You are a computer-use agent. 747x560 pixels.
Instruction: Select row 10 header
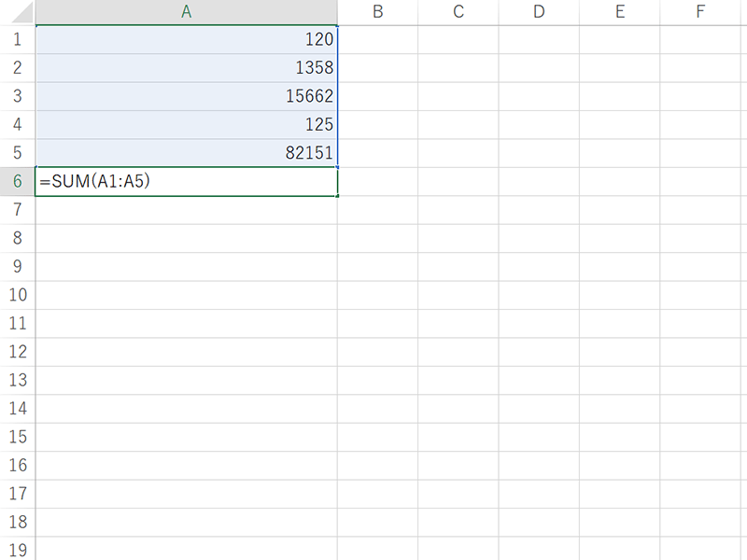(x=17, y=296)
